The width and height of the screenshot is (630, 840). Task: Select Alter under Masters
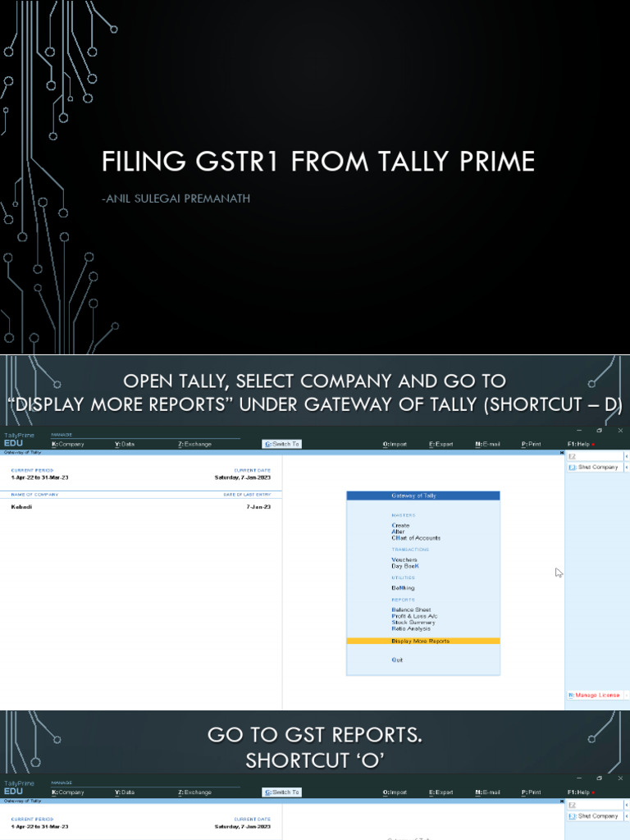398,532
